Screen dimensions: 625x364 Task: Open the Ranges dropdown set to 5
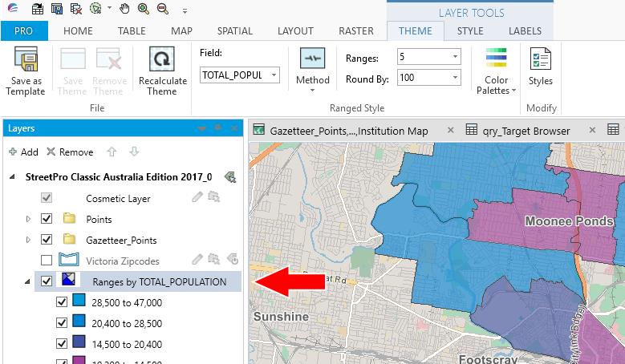455,57
